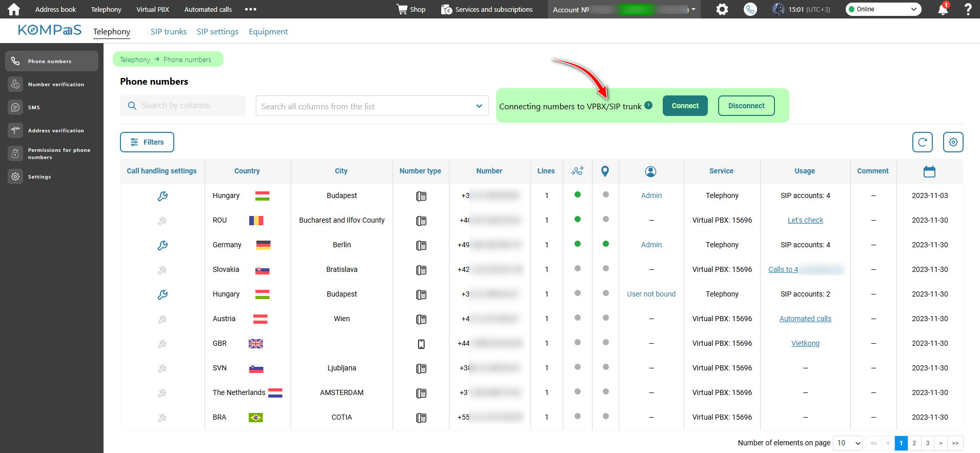Click the Connect button
Screen dimensions: 980x453
click(685, 106)
